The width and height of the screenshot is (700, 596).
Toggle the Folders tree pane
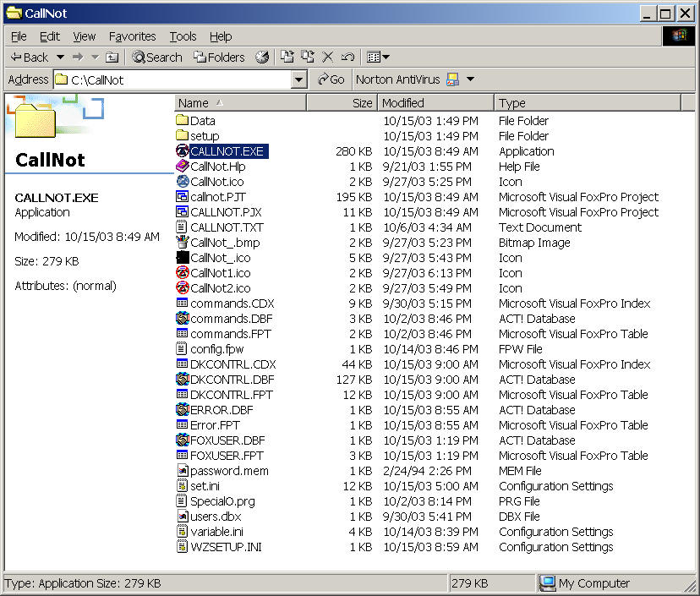[x=219, y=57]
